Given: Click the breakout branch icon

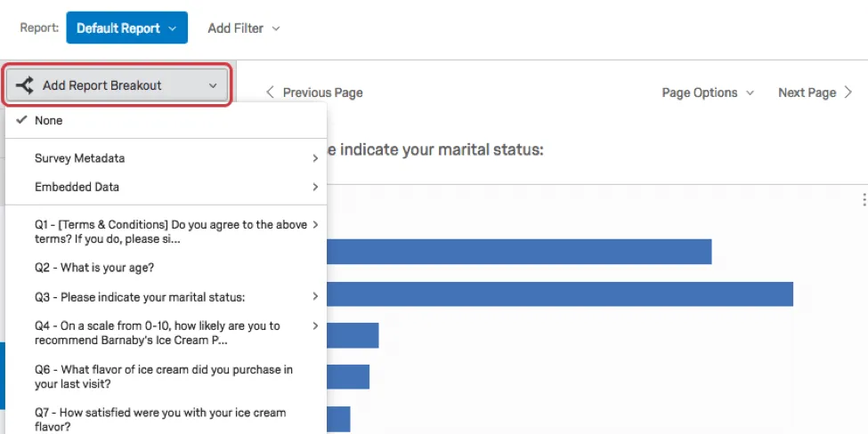Looking at the screenshot, I should coord(25,85).
